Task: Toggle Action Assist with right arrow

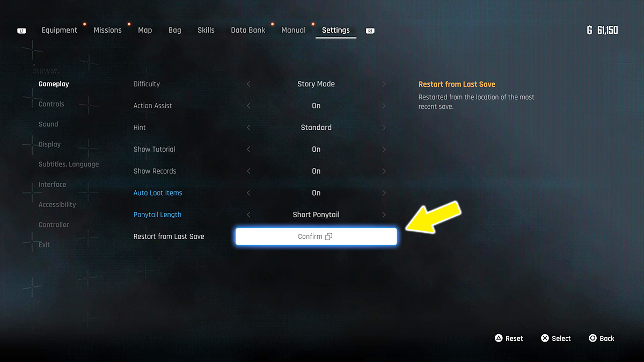Action: coord(384,106)
